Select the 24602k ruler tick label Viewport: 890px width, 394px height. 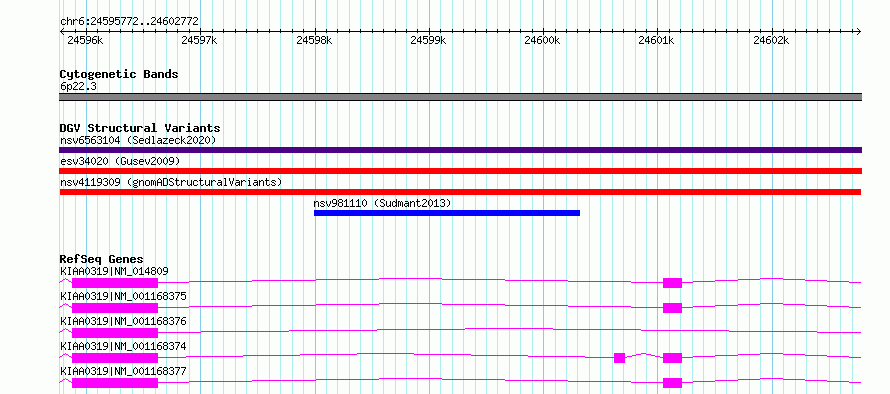(x=771, y=40)
